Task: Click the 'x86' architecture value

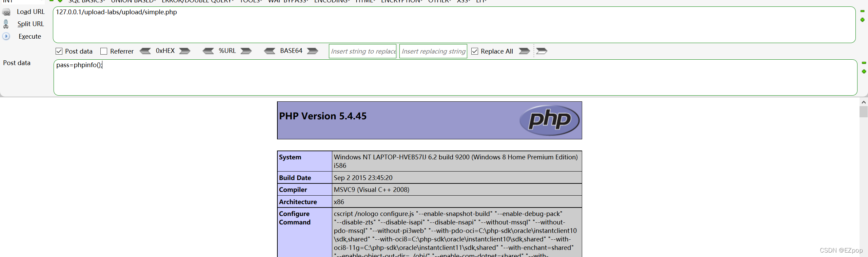Action: pyautogui.click(x=339, y=202)
